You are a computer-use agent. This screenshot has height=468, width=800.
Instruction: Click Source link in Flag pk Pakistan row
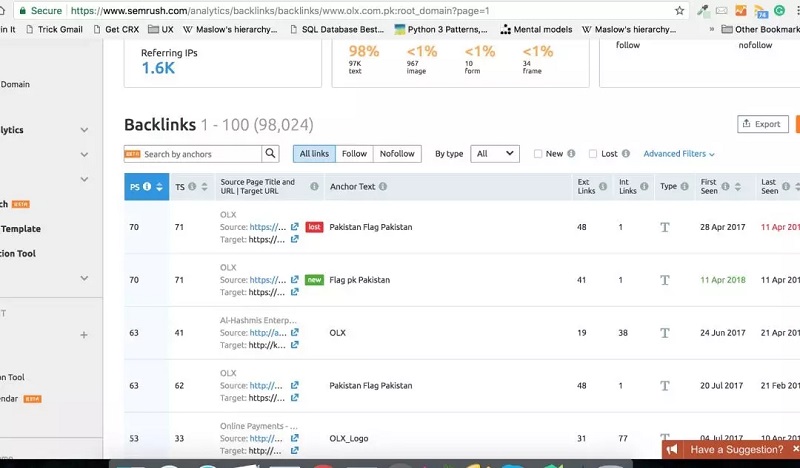(267, 280)
